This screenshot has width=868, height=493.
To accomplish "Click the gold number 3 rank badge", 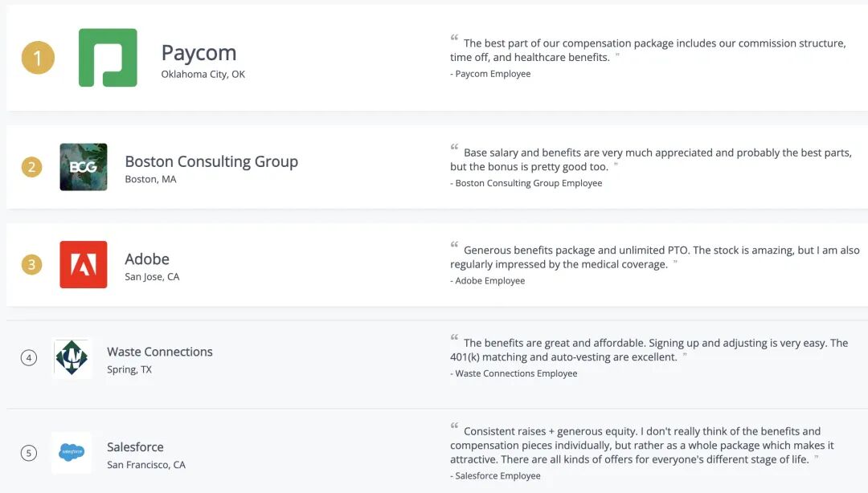I will click(x=31, y=264).
